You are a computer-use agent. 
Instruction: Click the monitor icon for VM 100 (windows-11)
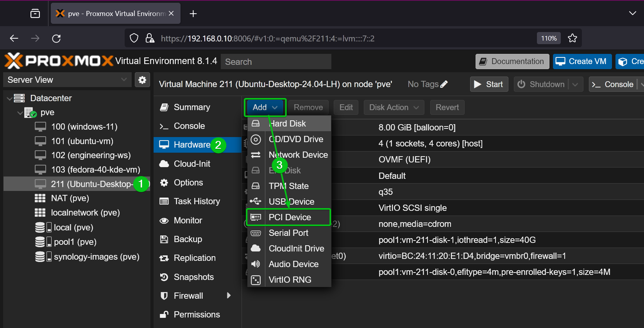click(x=40, y=127)
